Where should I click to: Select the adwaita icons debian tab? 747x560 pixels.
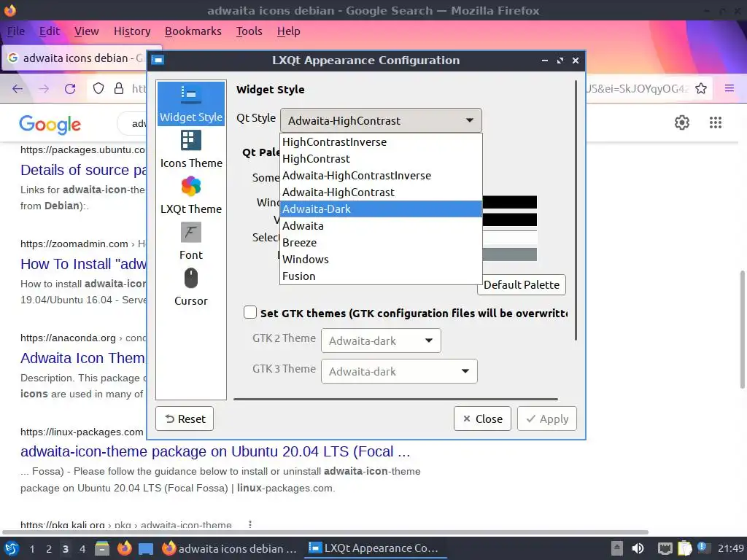click(76, 58)
